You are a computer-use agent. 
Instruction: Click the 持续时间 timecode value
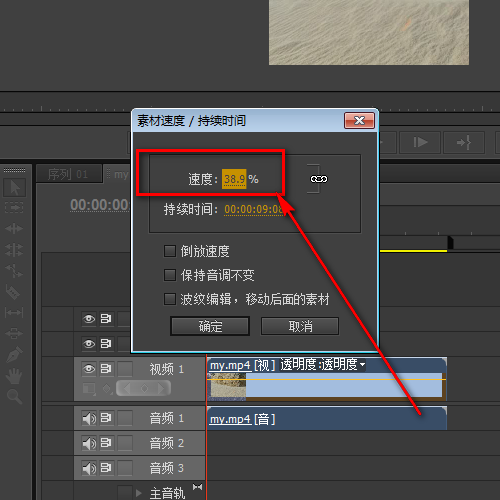tap(253, 209)
